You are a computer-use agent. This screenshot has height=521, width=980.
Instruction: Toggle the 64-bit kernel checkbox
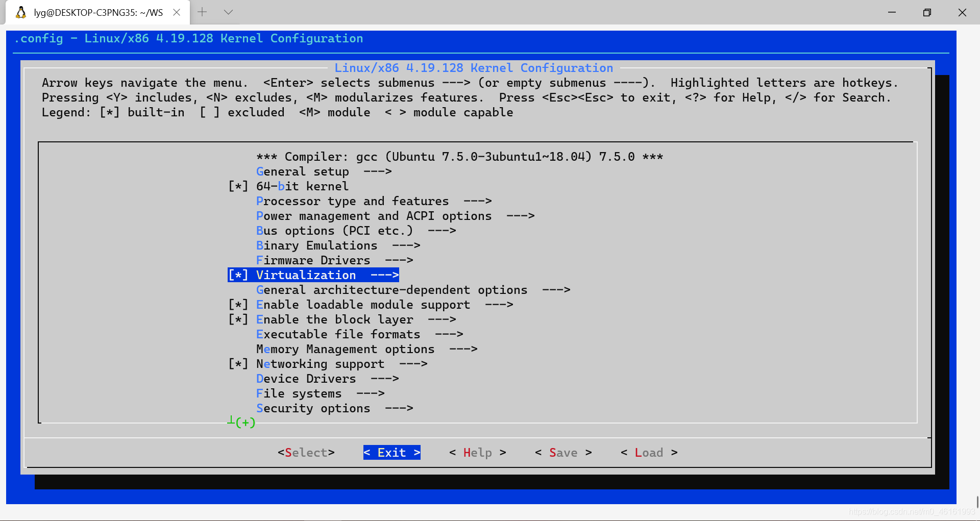[x=238, y=186]
